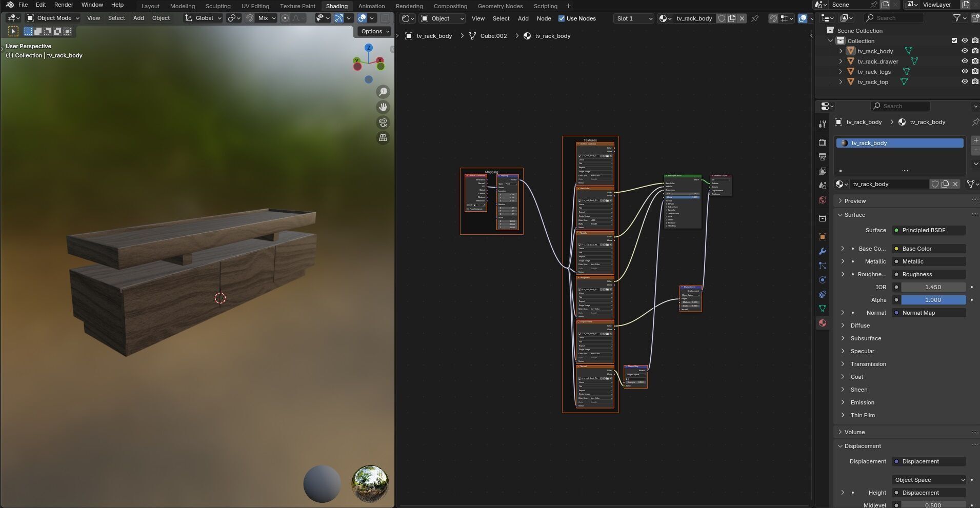This screenshot has height=508, width=980.
Task: Click the Principled BSDF surface button
Action: pos(929,230)
